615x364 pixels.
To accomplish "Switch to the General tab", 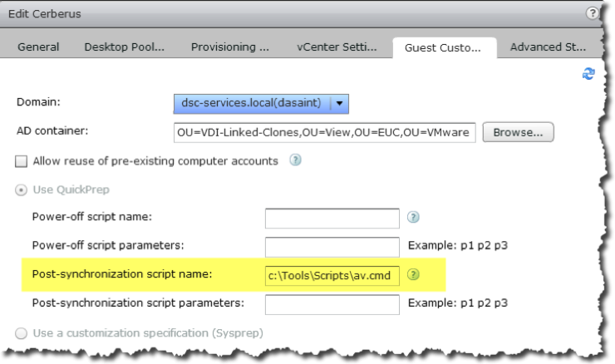I will [x=38, y=47].
